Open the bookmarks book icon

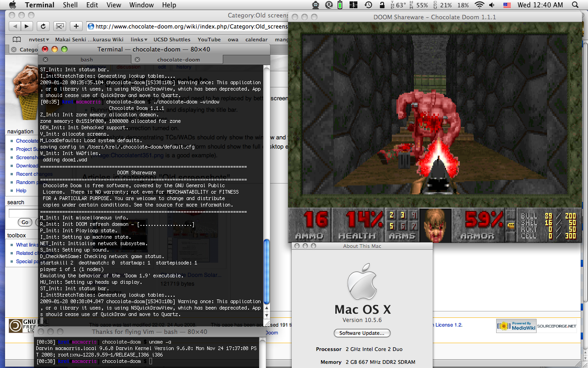tap(17, 40)
